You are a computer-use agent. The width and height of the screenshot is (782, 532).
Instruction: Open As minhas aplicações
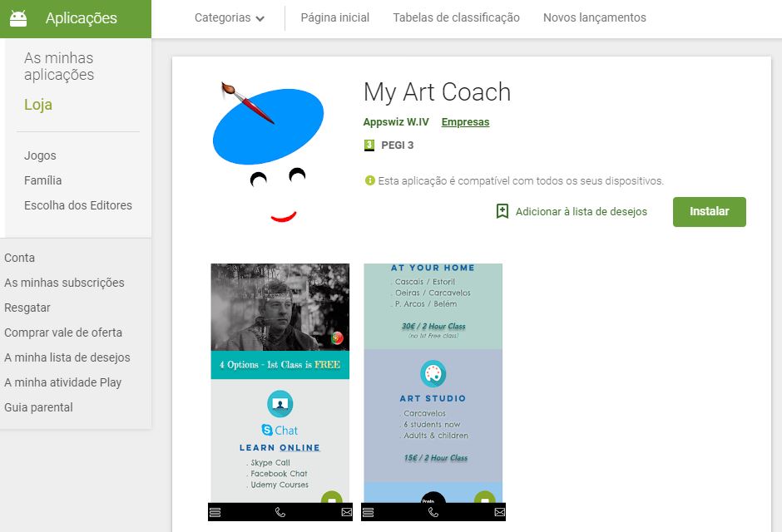(x=59, y=66)
